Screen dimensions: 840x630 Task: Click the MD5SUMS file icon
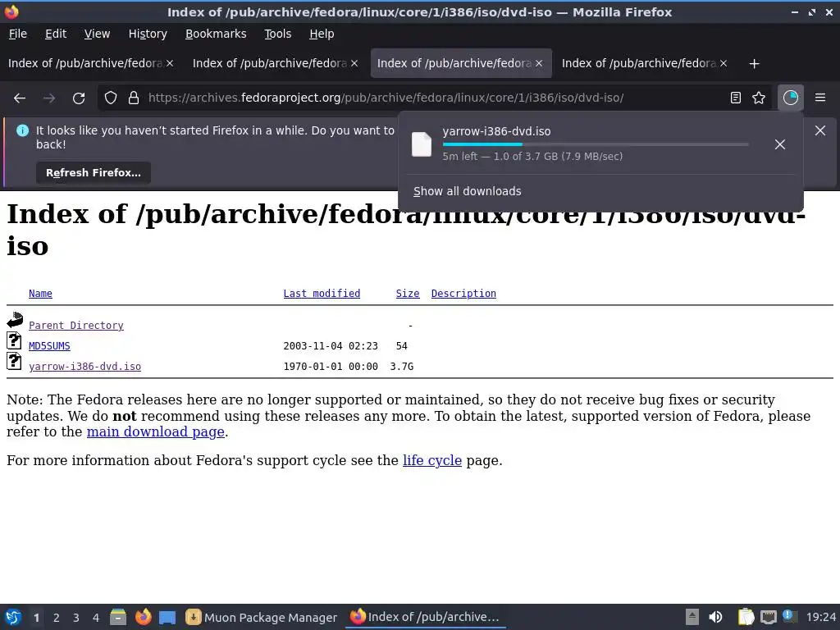point(15,340)
